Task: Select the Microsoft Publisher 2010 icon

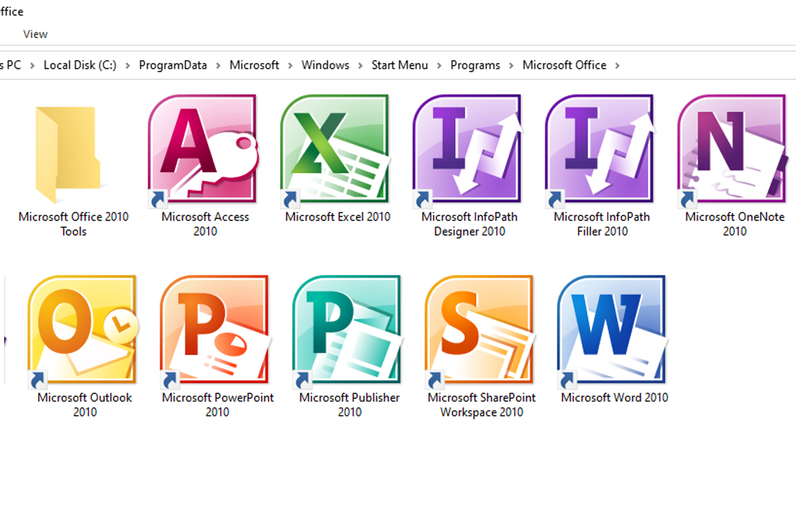Action: tap(348, 331)
